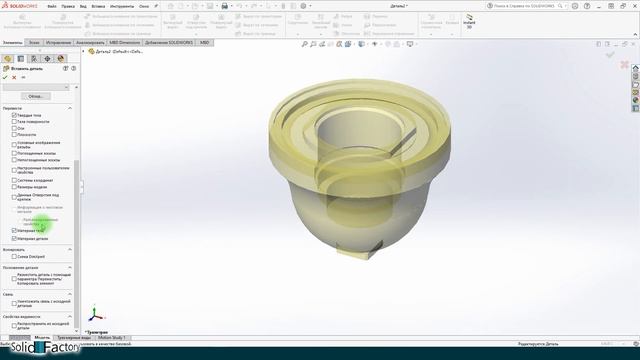Toggle the Твердые тела checkbox

pos(14,115)
